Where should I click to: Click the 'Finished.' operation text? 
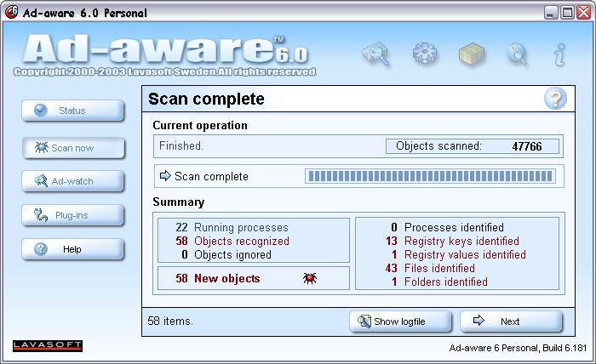point(181,145)
